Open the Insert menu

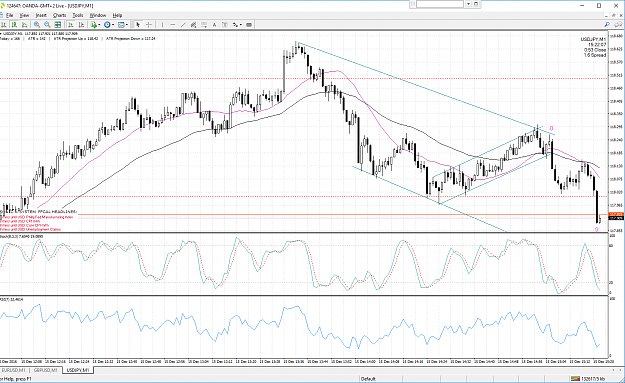coord(41,15)
